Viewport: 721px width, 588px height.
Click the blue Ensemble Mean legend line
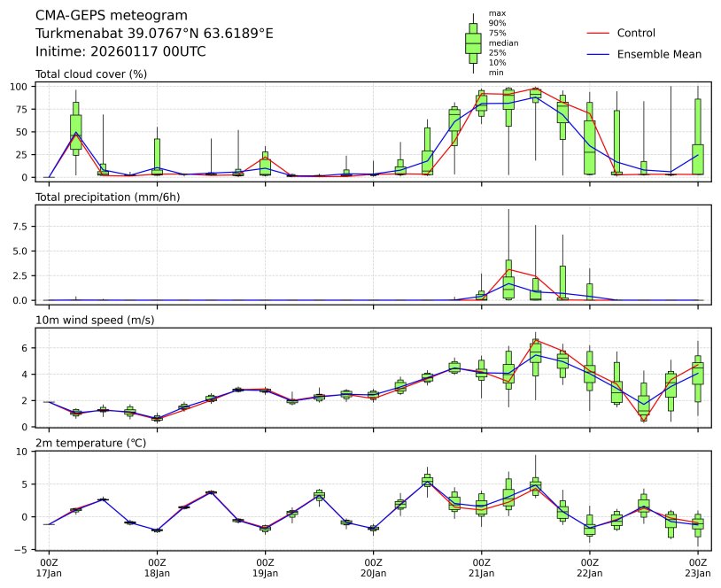coord(598,54)
